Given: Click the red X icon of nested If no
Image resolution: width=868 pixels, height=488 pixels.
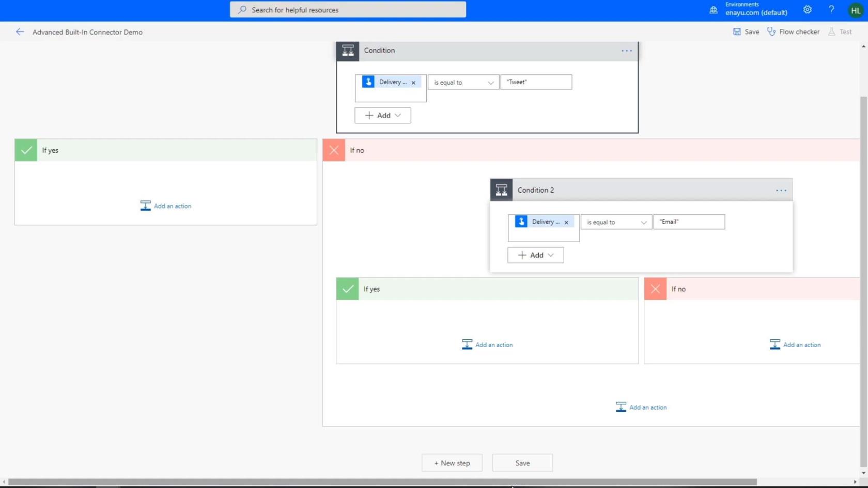Looking at the screenshot, I should tap(655, 289).
